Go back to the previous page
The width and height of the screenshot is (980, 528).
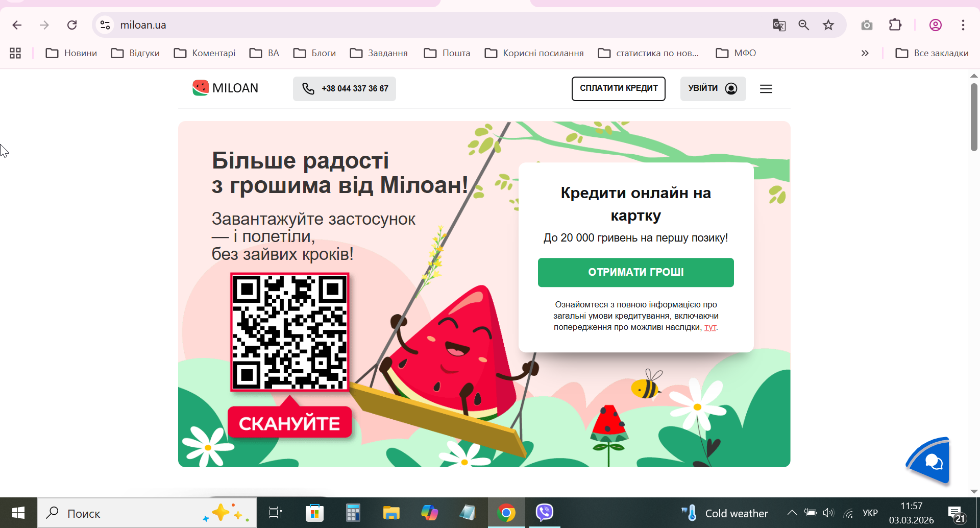(17, 25)
